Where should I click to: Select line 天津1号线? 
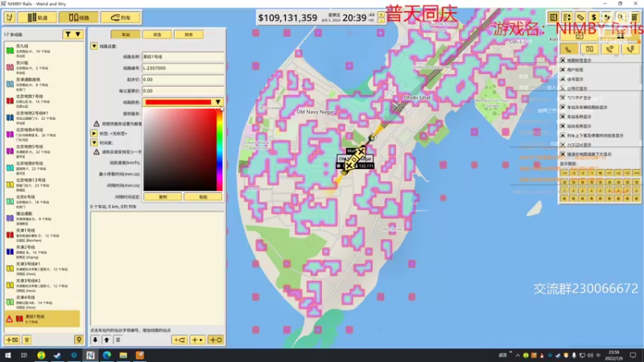(x=43, y=235)
